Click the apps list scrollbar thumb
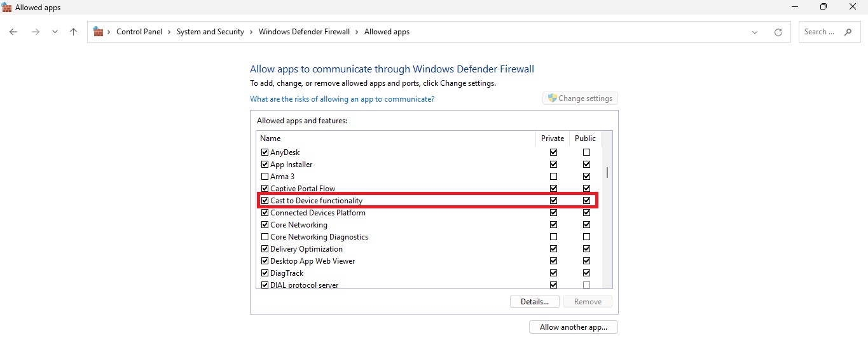868x345 pixels. point(607,172)
